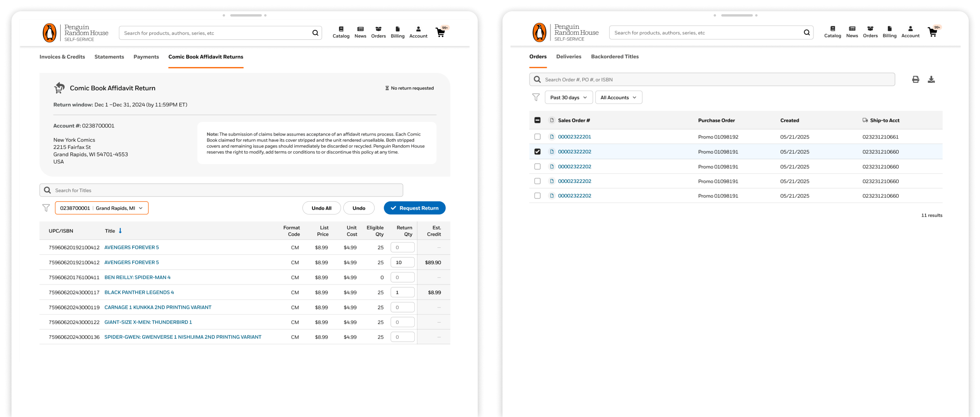
Task: Open account dropdown 0238700001 Grand Rapids
Action: pos(102,208)
